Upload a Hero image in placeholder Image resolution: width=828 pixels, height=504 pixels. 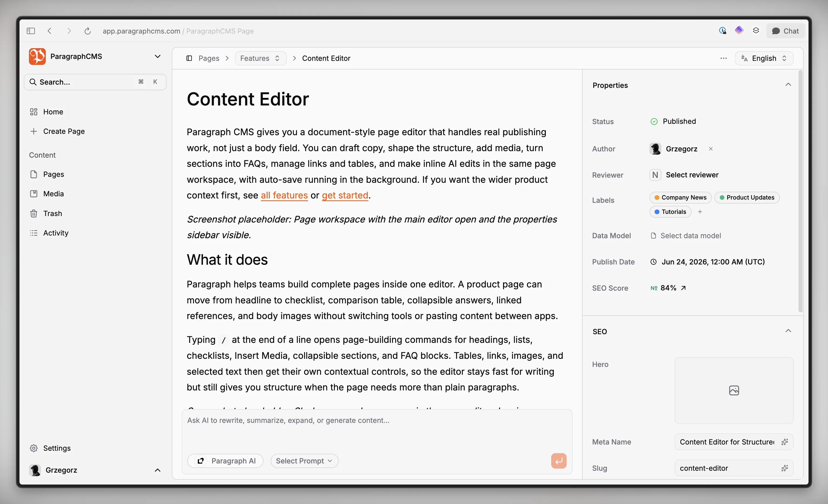734,390
